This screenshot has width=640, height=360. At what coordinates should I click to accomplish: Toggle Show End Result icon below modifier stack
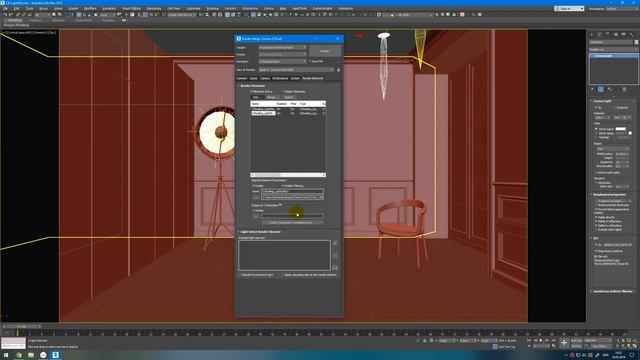[x=601, y=89]
